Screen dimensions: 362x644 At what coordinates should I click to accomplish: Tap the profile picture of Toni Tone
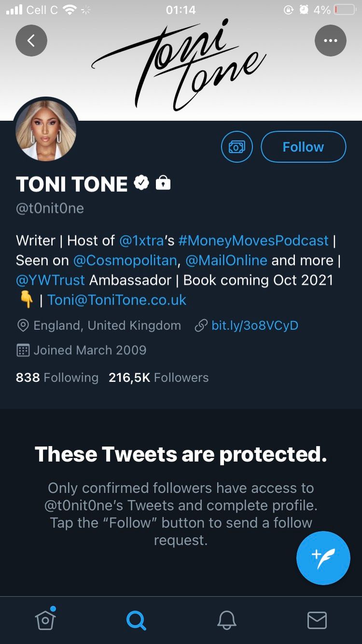click(45, 129)
